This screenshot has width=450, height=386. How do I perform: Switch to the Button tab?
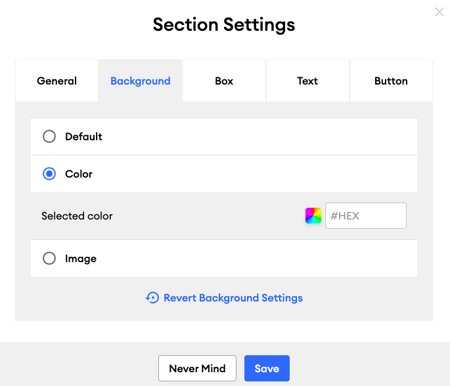click(x=391, y=81)
